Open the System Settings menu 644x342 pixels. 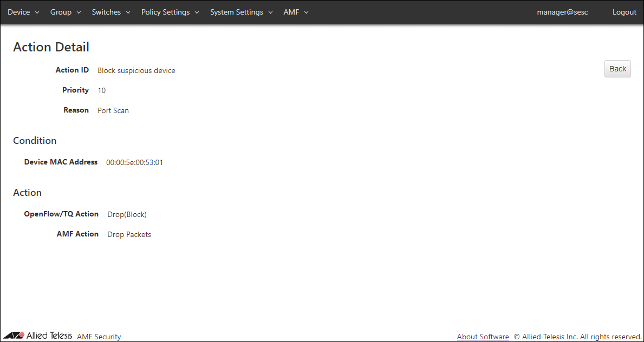tap(241, 12)
